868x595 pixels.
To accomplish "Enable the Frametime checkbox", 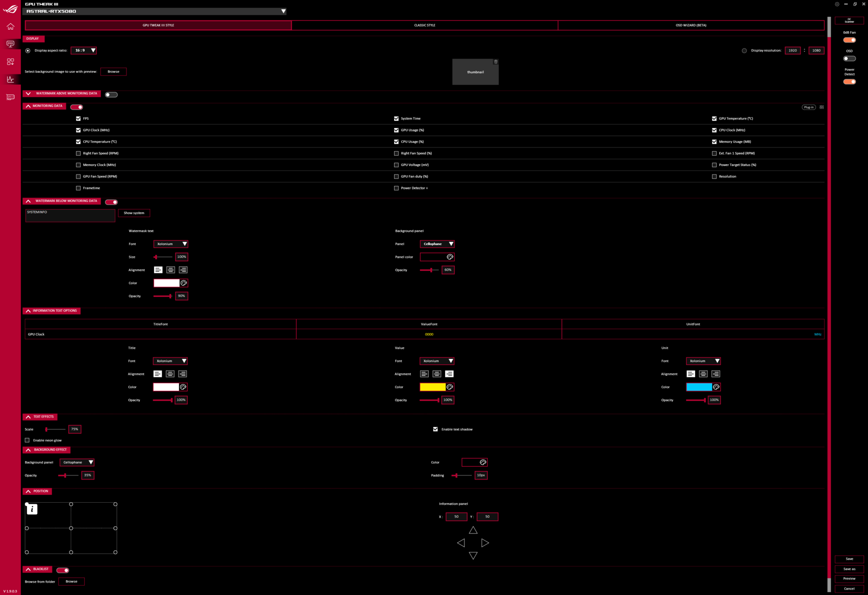I will pyautogui.click(x=78, y=188).
